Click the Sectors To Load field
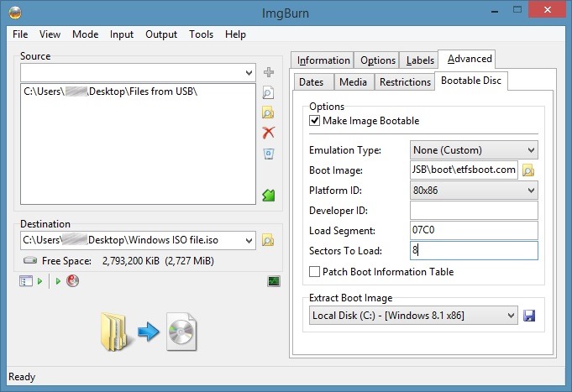572x392 pixels. click(474, 250)
